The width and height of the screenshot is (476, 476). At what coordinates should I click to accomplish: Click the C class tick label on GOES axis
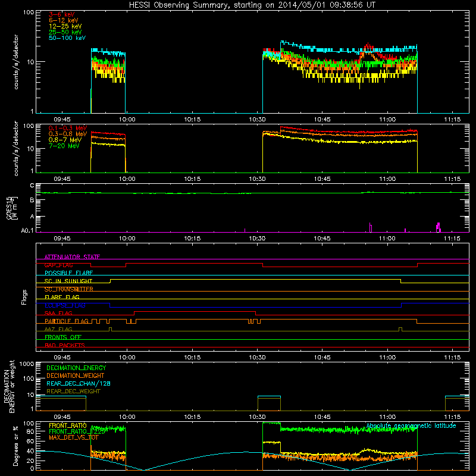click(x=32, y=186)
